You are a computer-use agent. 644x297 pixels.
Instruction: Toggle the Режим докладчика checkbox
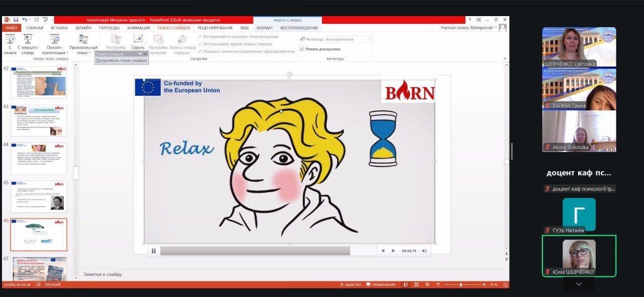(302, 49)
